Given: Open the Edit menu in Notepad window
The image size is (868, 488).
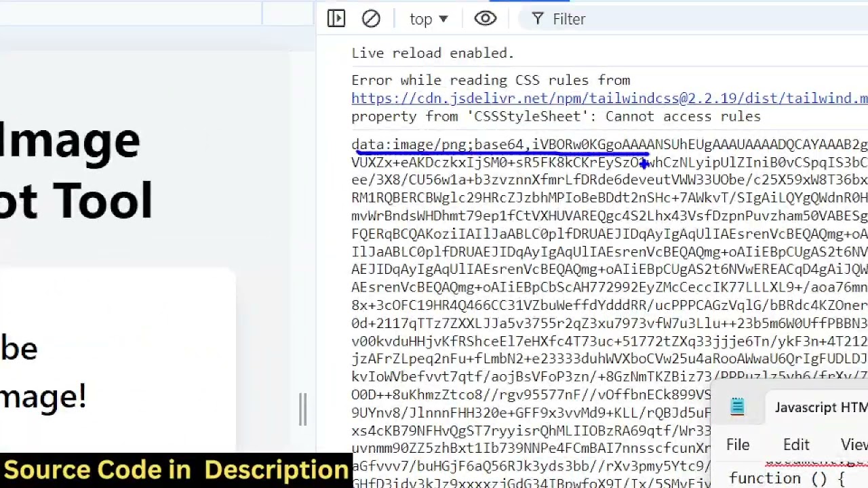Looking at the screenshot, I should coord(796,445).
